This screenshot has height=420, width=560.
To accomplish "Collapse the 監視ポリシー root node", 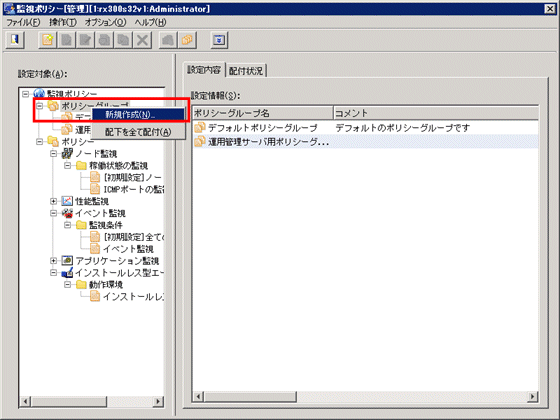I will pyautogui.click(x=25, y=94).
